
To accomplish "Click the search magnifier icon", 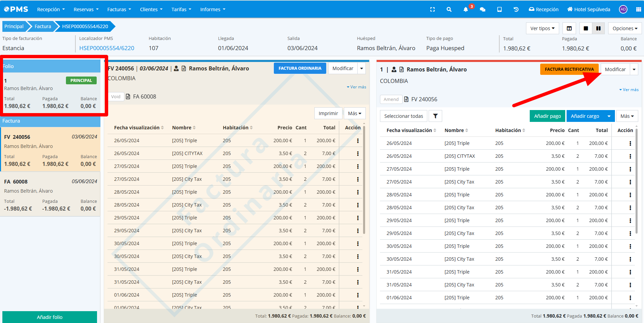I will 449,9.
